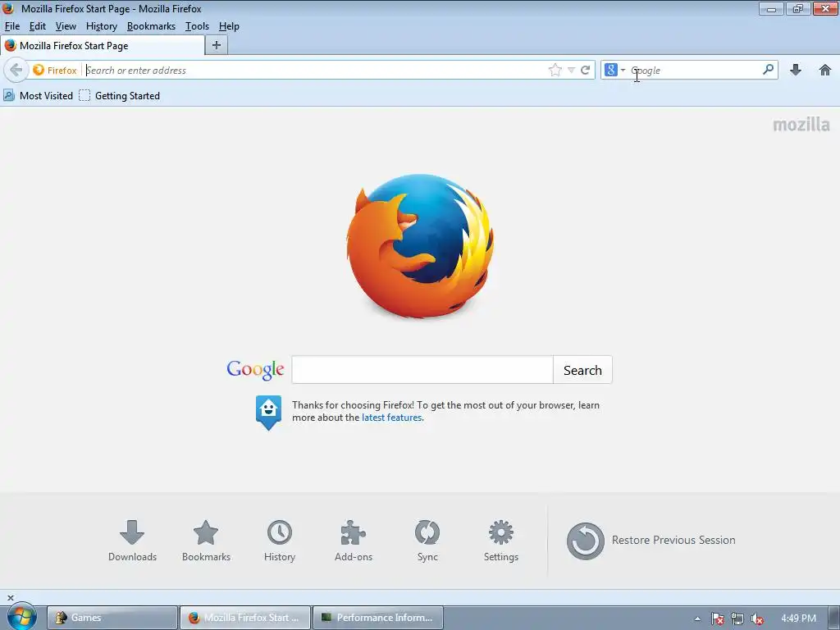
Task: Click the Firefox logo in the title bar
Action: click(x=8, y=8)
